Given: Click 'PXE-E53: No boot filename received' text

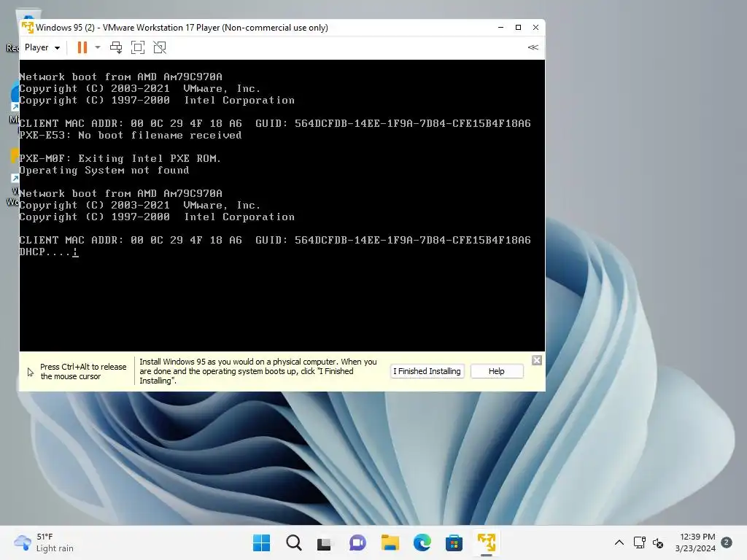Looking at the screenshot, I should click(131, 135).
